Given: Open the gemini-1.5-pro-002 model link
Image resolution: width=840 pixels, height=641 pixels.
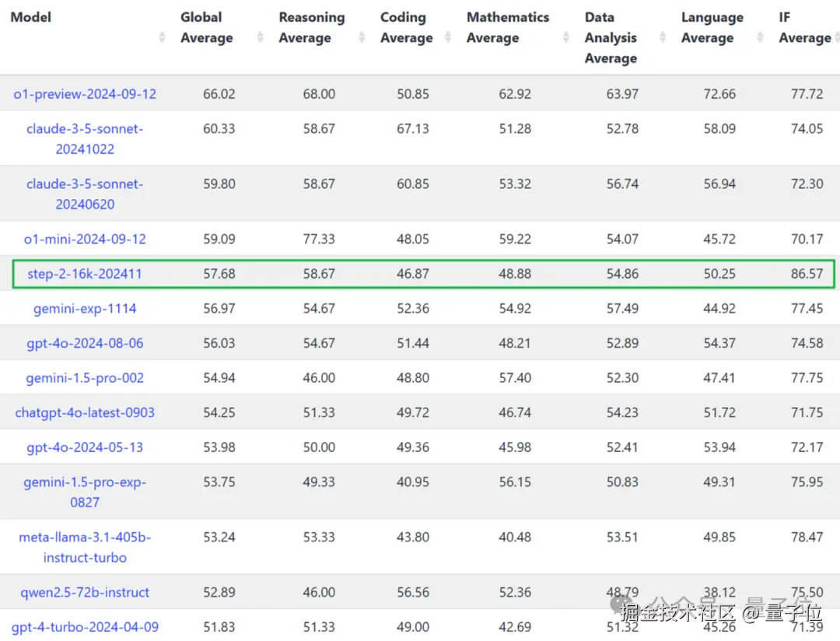Looking at the screenshot, I should point(85,378).
